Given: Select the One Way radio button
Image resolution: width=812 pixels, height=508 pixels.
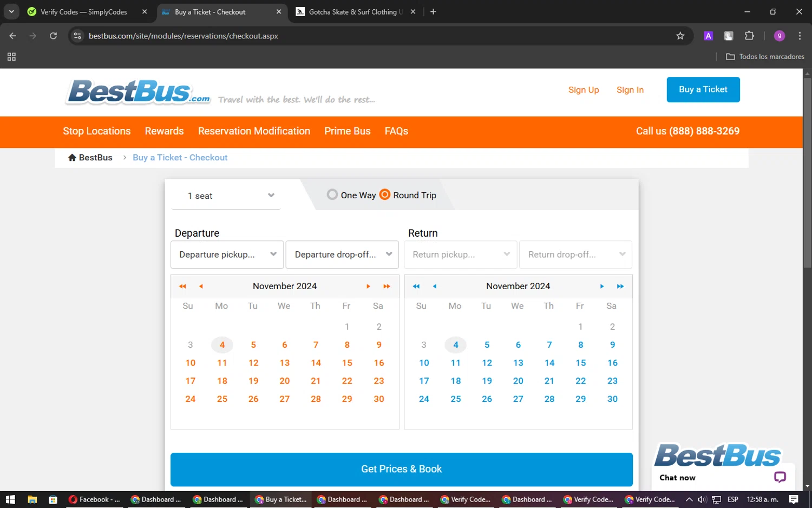Looking at the screenshot, I should [332, 194].
